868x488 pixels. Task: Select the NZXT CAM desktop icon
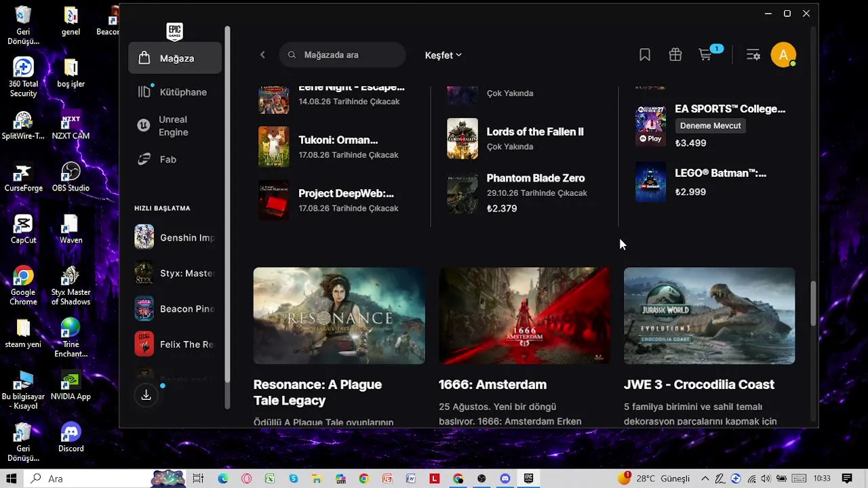click(x=71, y=125)
